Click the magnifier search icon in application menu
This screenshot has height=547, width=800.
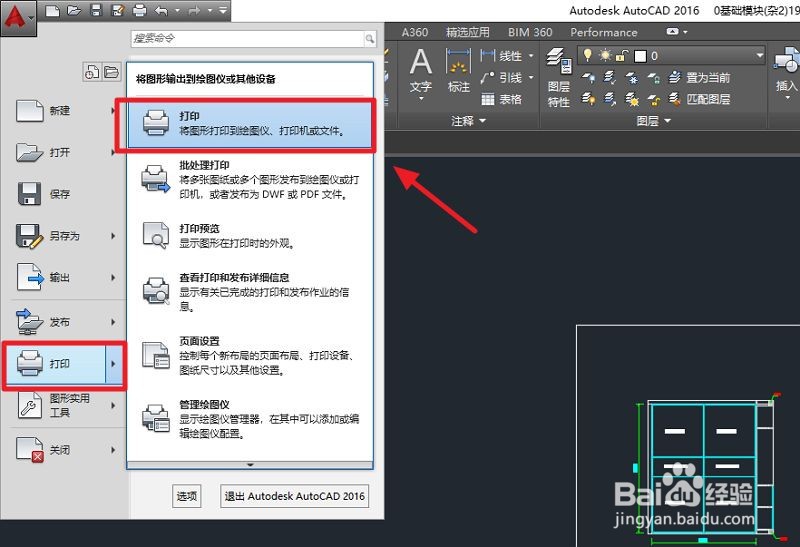point(369,38)
